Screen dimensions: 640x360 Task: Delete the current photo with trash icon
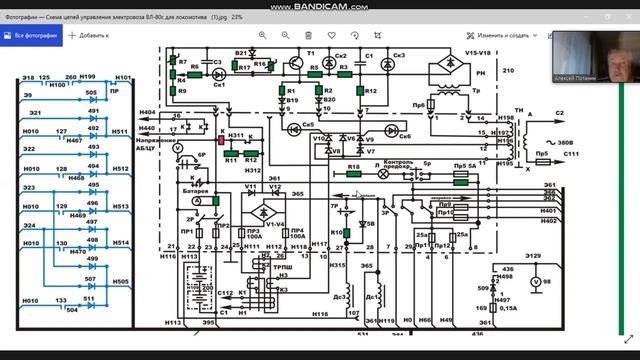click(308, 36)
